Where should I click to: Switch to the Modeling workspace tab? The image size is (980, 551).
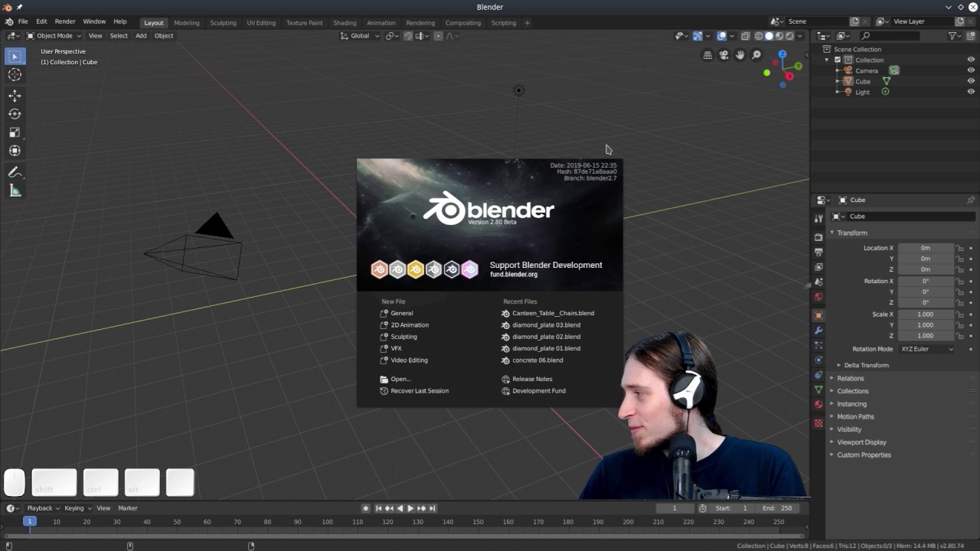coord(186,23)
